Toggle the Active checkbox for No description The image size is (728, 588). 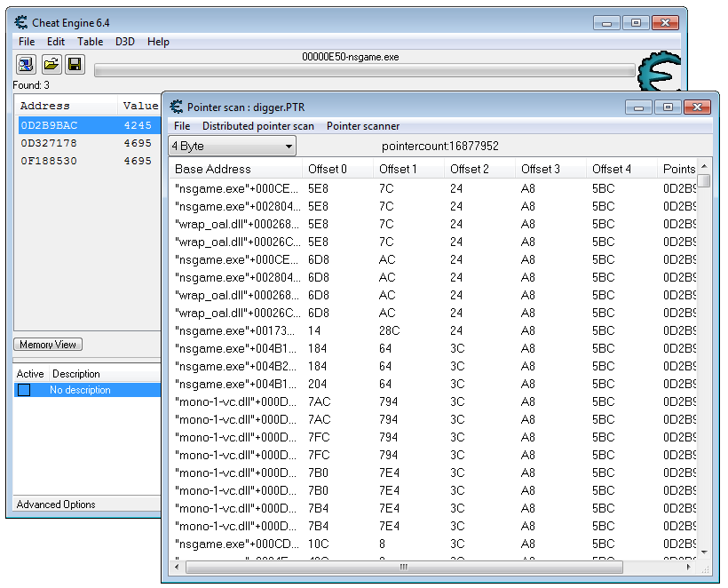pyautogui.click(x=24, y=390)
